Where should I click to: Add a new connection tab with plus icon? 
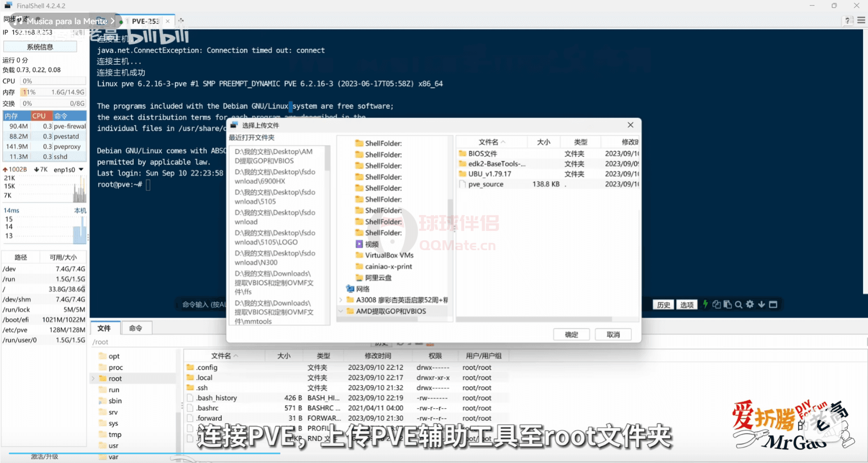tap(181, 21)
